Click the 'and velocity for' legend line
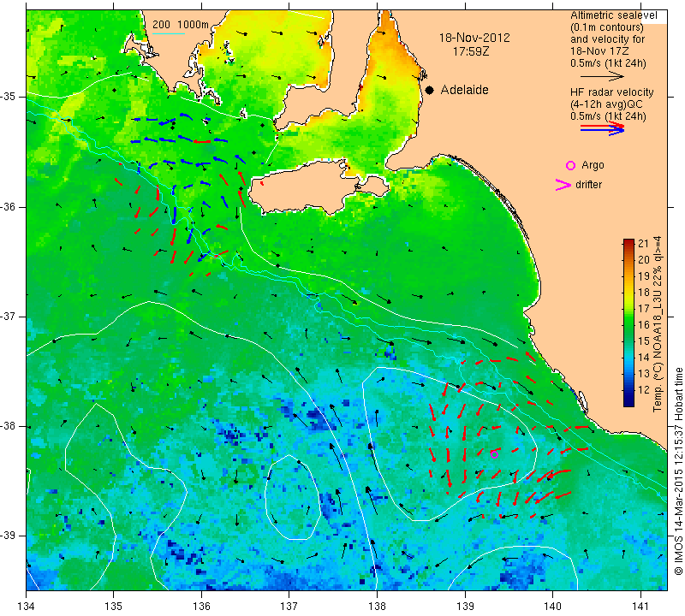This screenshot has width=685, height=616. click(x=608, y=39)
